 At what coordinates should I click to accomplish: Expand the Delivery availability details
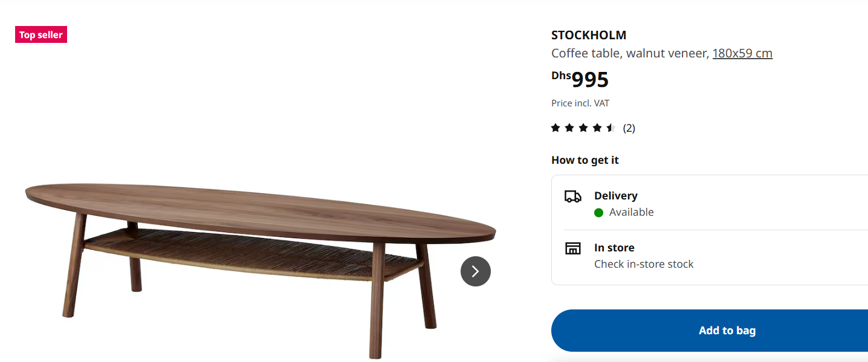coord(631,212)
